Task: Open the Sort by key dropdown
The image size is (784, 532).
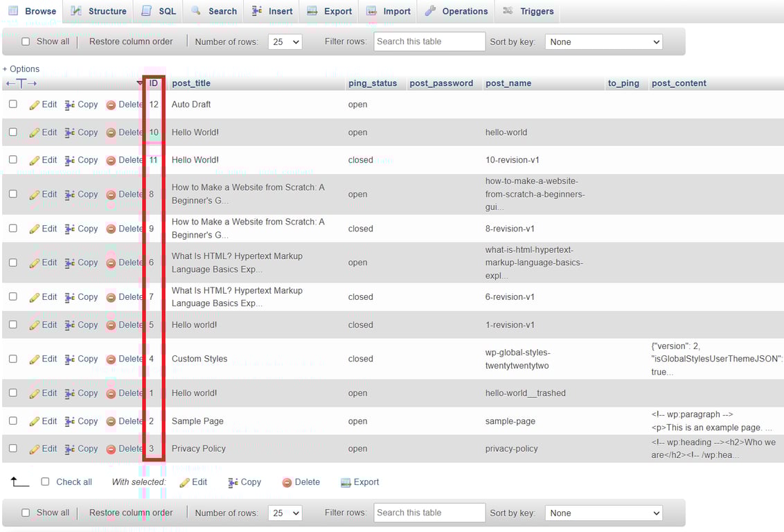Action: click(x=603, y=42)
